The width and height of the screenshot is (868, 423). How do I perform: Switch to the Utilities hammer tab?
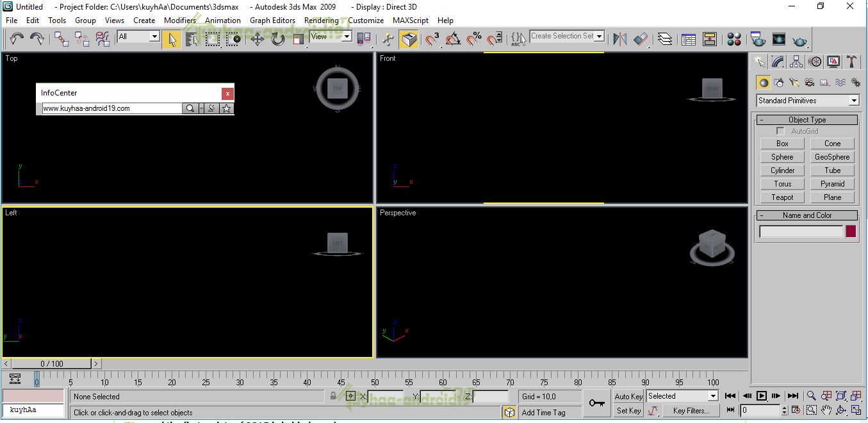tap(852, 62)
